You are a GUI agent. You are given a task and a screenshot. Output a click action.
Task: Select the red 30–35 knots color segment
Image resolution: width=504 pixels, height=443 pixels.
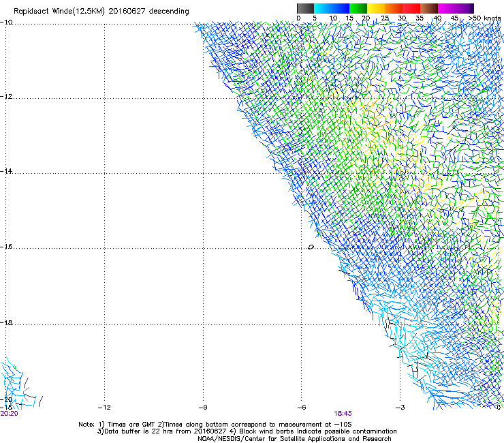[411, 8]
